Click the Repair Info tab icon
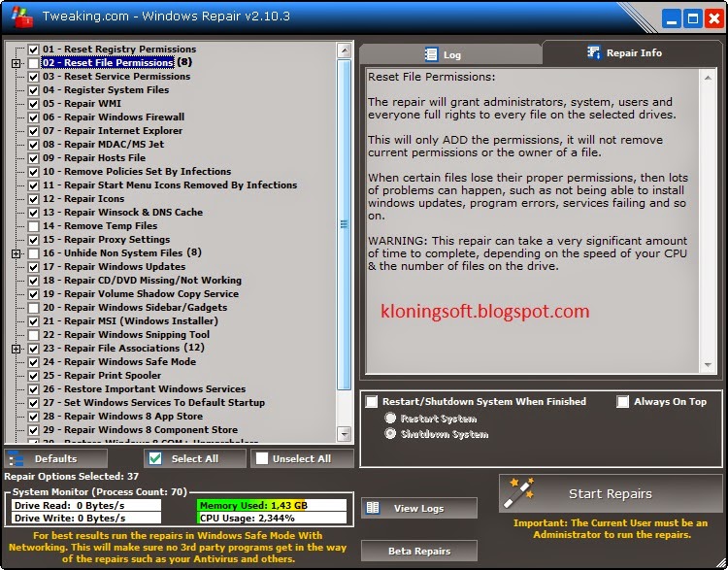728x570 pixels. (594, 52)
